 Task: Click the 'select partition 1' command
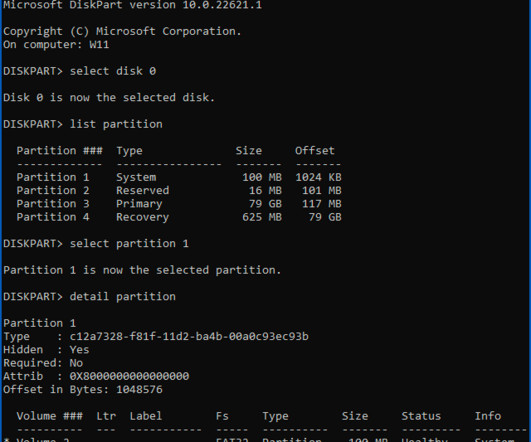pos(129,244)
